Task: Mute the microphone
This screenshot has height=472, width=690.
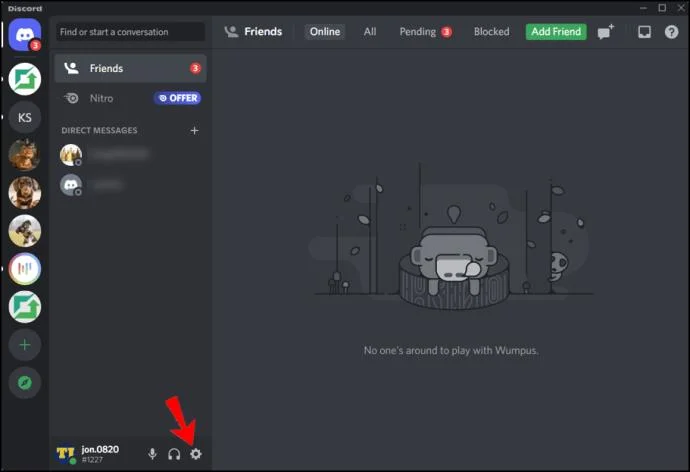Action: [152, 454]
